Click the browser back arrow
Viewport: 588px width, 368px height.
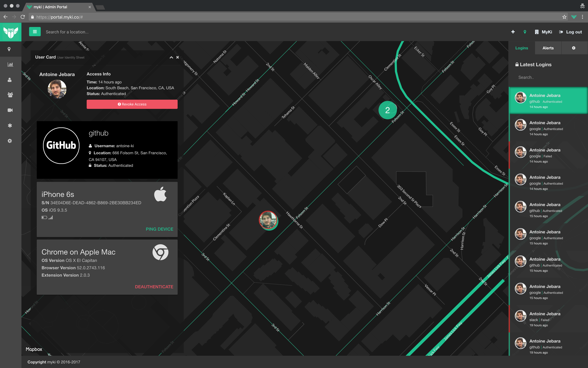pyautogui.click(x=6, y=17)
